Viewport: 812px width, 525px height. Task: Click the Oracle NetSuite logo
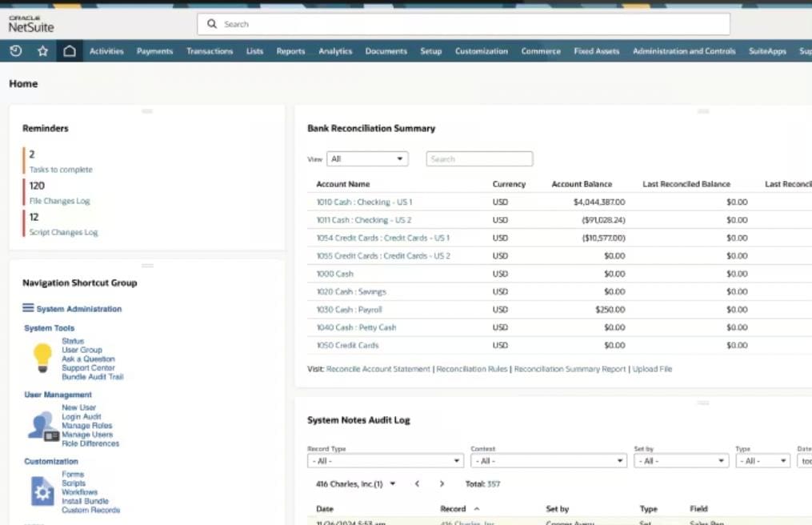(x=31, y=24)
